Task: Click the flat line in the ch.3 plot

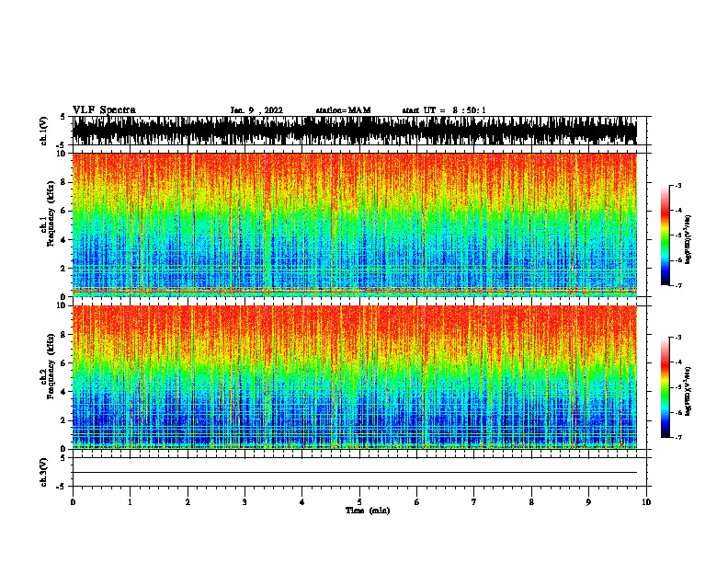Action: coord(354,473)
